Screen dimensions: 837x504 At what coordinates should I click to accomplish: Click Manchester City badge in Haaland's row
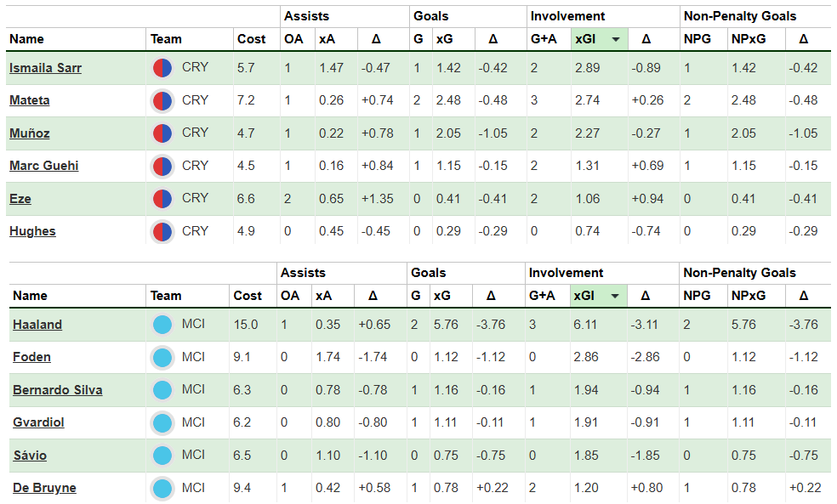(162, 325)
